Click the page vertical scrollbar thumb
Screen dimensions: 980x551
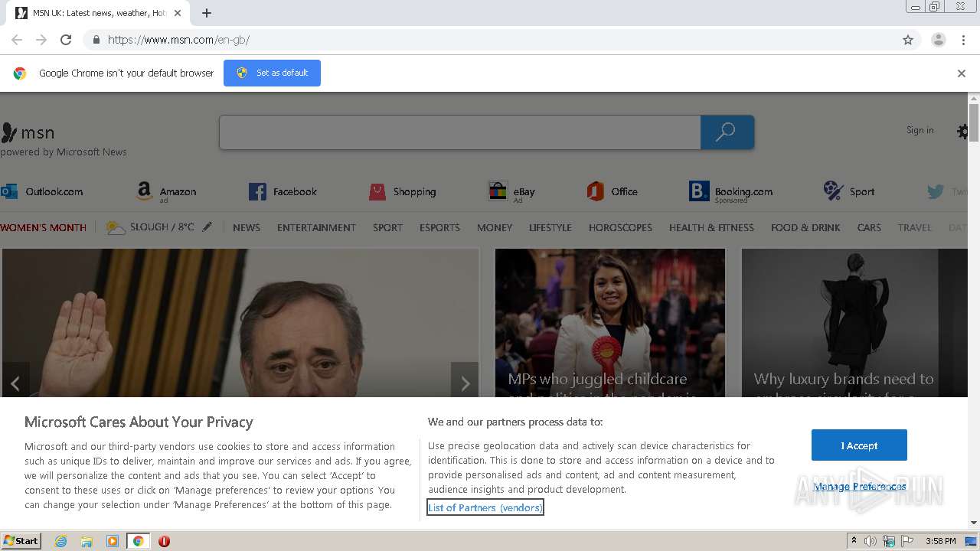click(974, 122)
